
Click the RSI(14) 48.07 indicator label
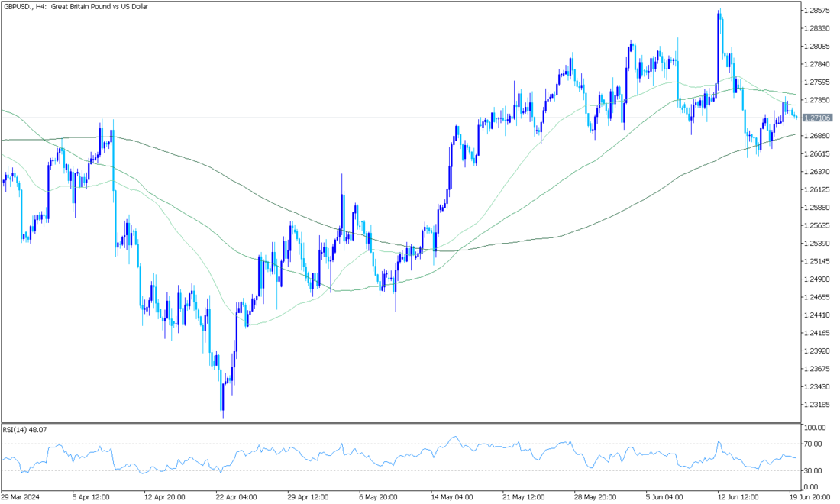24,430
